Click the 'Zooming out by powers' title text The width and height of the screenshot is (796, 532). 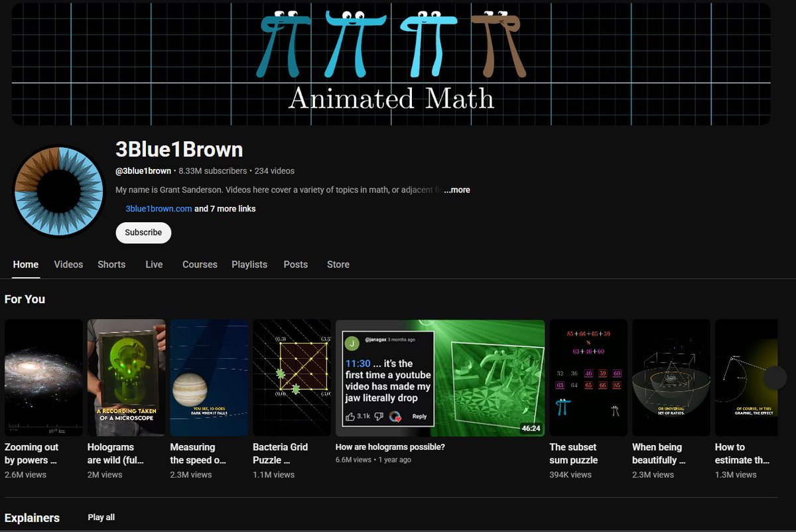coord(31,454)
